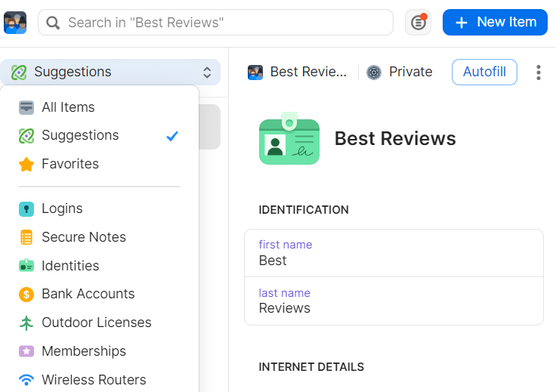
Task: Click the Private vault gear icon
Action: [374, 73]
